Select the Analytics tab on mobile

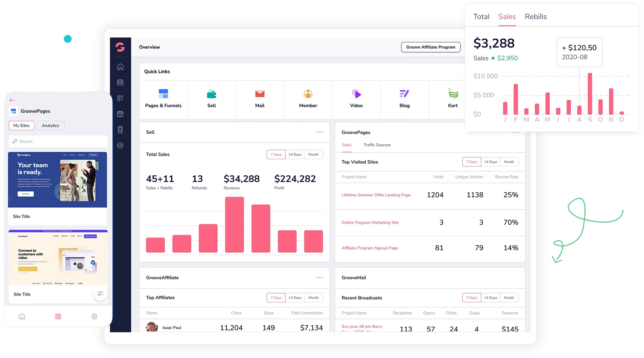[x=50, y=126]
